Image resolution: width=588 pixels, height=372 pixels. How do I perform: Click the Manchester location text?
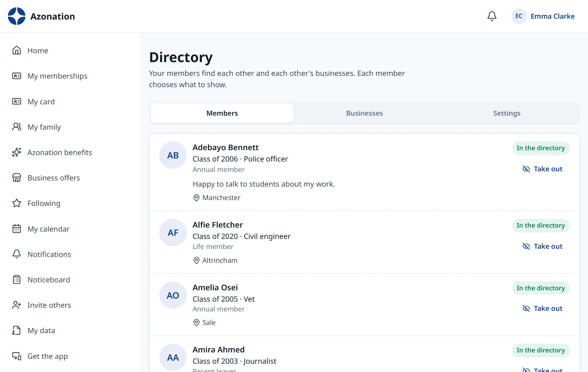[221, 198]
